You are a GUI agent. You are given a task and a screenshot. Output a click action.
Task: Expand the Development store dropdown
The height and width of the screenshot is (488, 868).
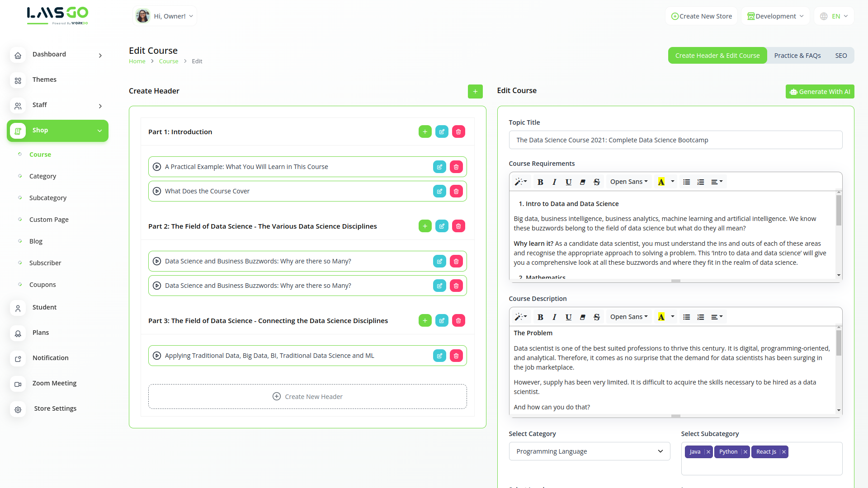coord(775,16)
